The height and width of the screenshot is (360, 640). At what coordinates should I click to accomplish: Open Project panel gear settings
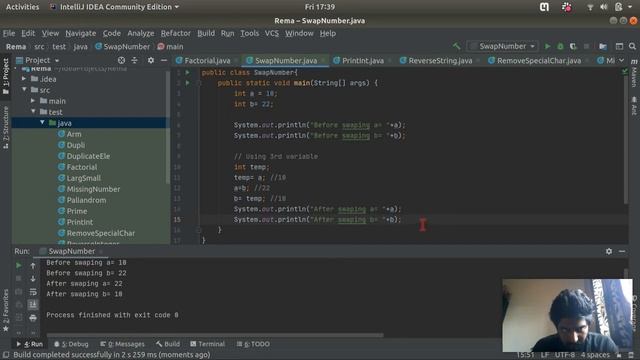[x=151, y=60]
